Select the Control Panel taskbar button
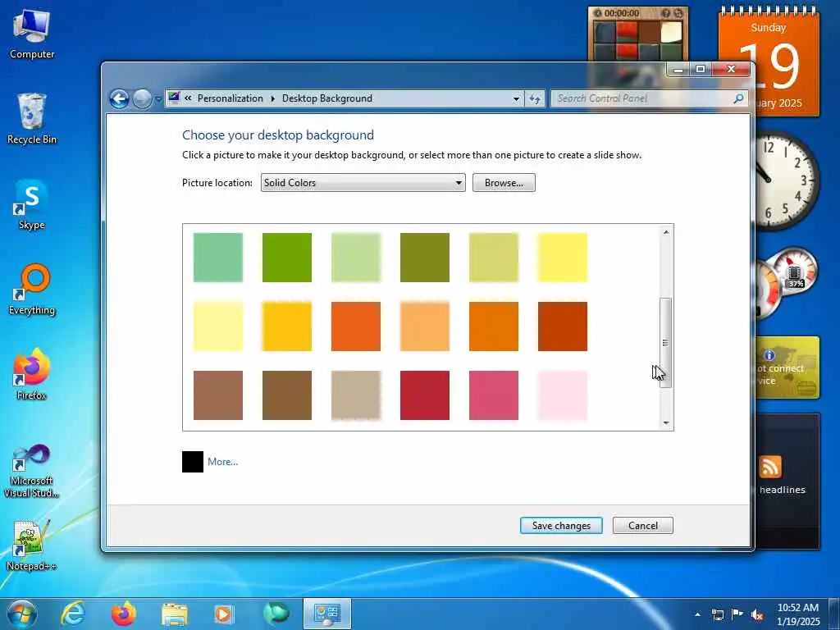 (327, 614)
